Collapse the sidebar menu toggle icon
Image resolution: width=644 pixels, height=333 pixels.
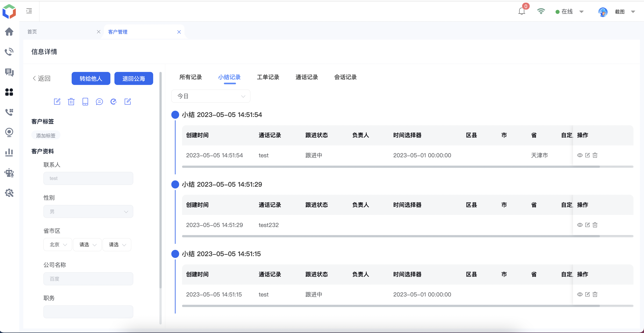point(29,11)
